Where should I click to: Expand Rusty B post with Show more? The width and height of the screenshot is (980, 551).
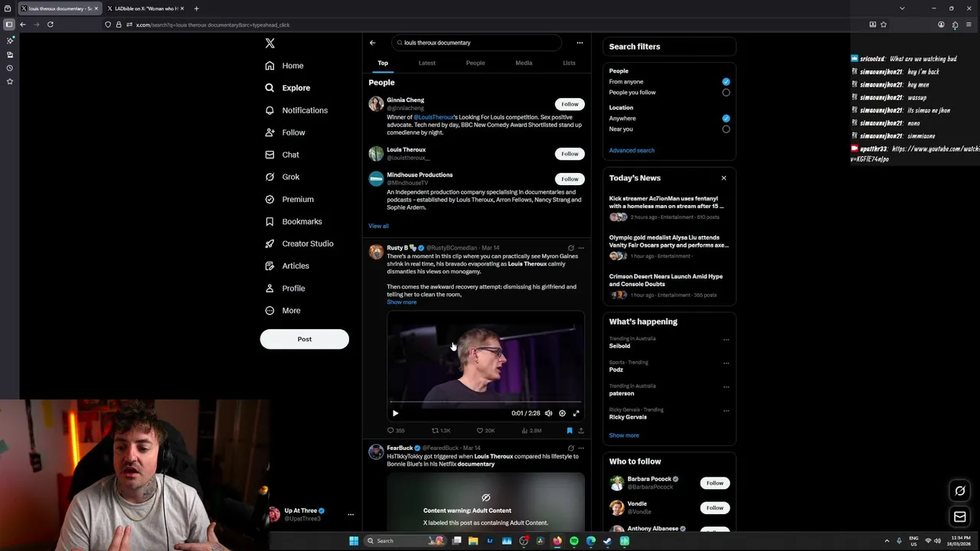402,302
